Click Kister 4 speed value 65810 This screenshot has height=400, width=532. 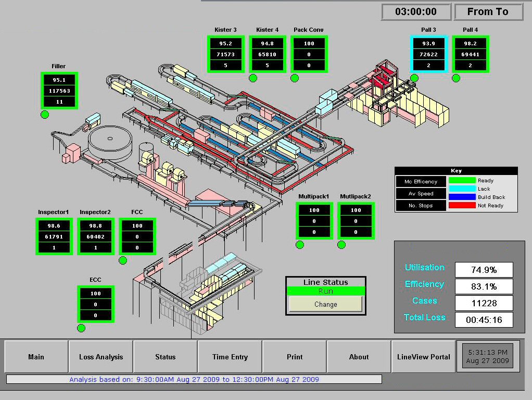268,54
